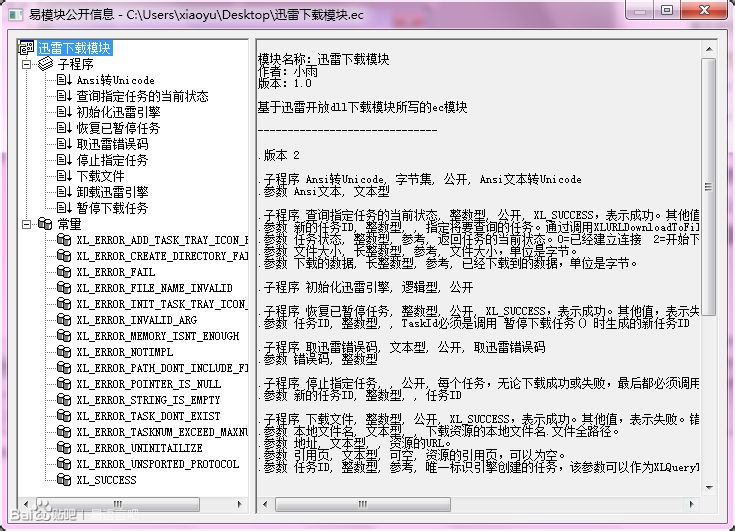Viewport: 735px width, 531px height.
Task: Select the XL_ERROR_INIT_TASK_TRAY_ICON constant
Action: 162,304
